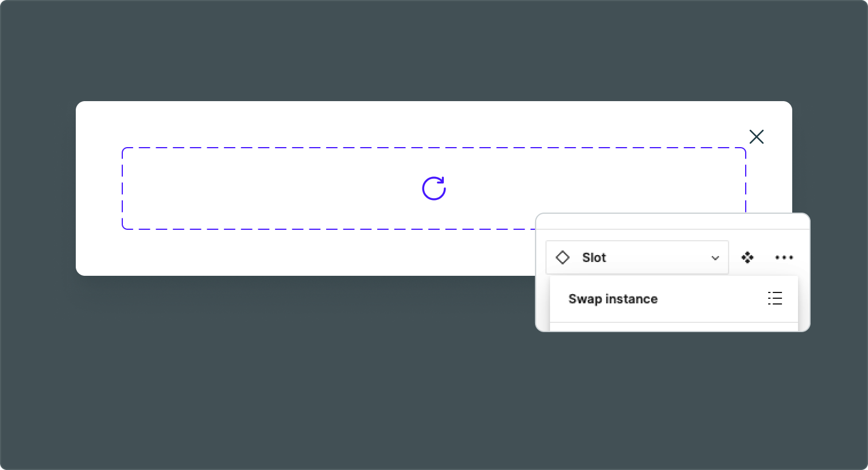Choose Swap instance from the menu
The width and height of the screenshot is (868, 470).
tap(613, 299)
